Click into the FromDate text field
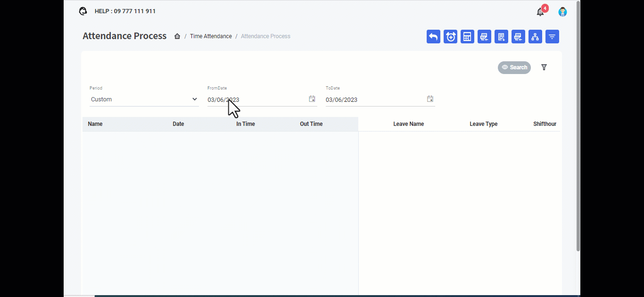644x297 pixels. click(x=255, y=99)
